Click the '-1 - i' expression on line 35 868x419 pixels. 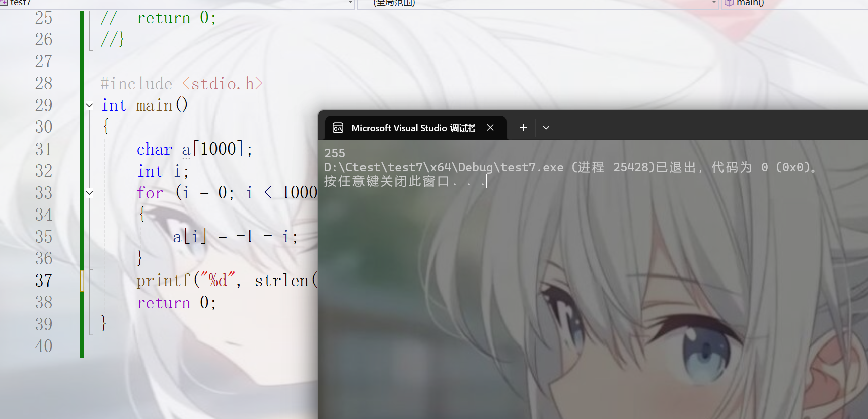pos(263,237)
